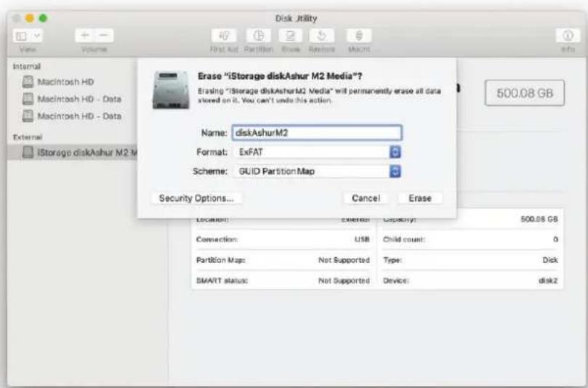Open the View options chevron

[37, 36]
